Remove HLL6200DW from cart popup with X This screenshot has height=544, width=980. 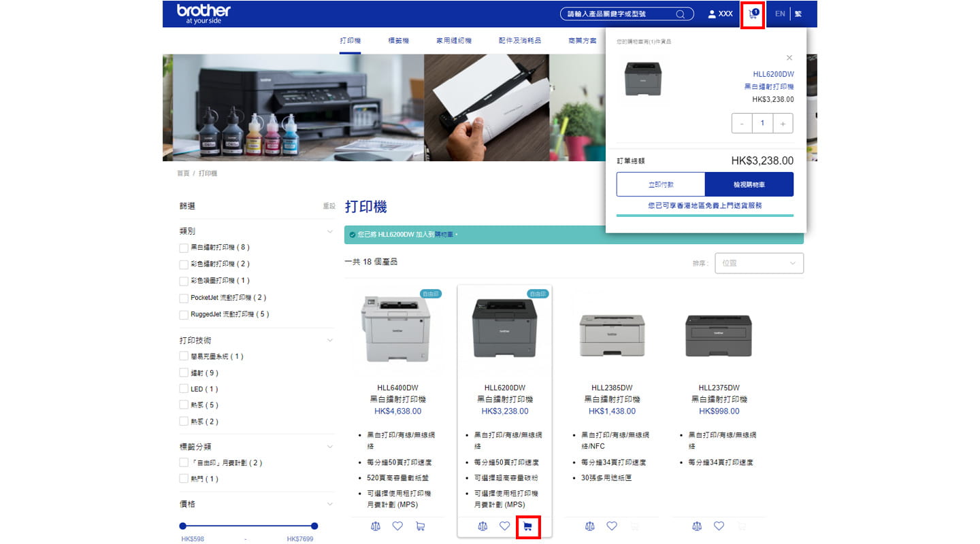coord(789,58)
